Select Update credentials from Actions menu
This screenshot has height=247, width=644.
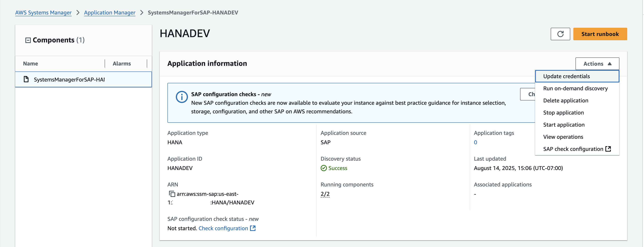[x=566, y=76]
